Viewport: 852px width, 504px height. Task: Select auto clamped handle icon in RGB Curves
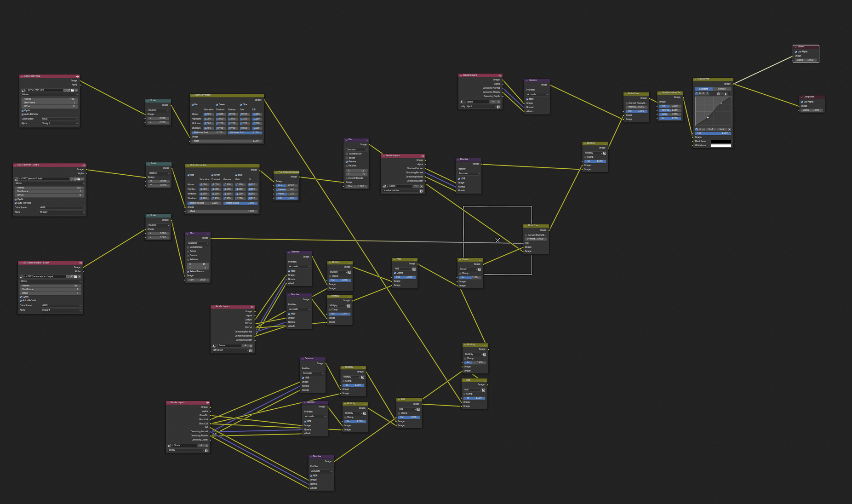pos(703,129)
